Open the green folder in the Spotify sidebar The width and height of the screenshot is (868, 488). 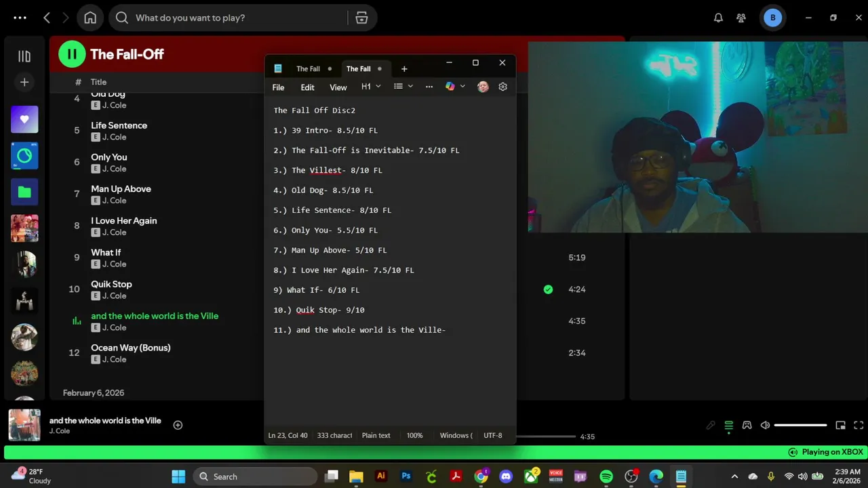(x=24, y=192)
